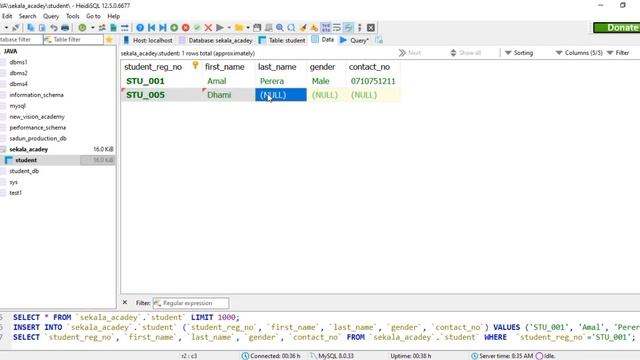Click into the Table filter field

(x=73, y=40)
